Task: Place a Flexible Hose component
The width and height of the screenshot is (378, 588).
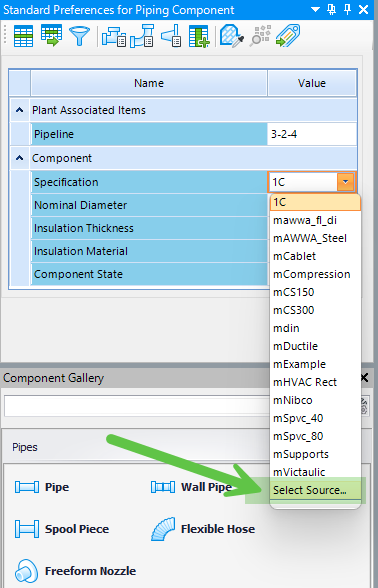Action: click(203, 529)
